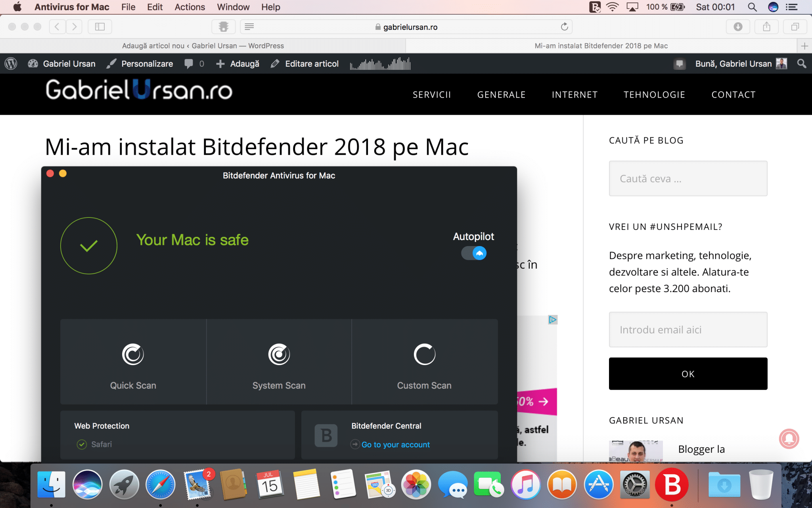812x508 pixels.
Task: Show Safari downloads
Action: (x=738, y=27)
